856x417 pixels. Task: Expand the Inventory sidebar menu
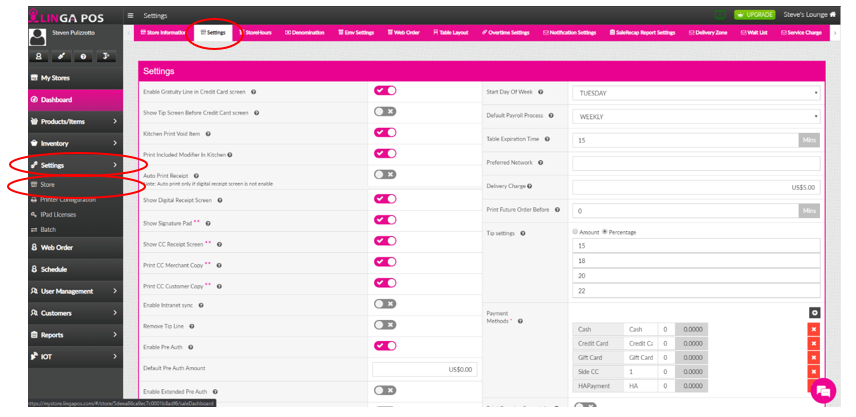click(x=75, y=144)
